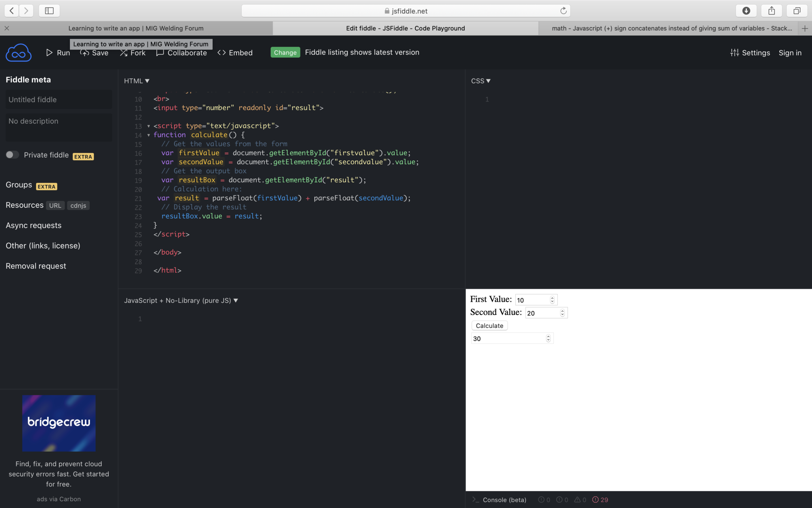812x508 pixels.
Task: Click the console error count 29
Action: coord(600,500)
